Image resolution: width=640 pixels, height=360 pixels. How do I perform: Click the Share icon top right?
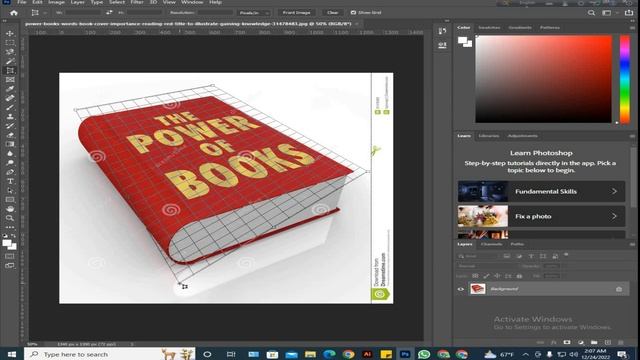point(629,13)
